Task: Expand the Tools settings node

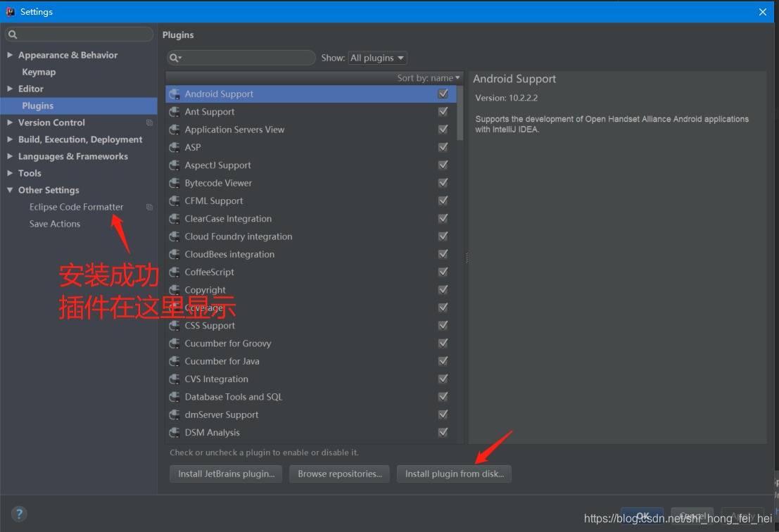Action: coord(10,173)
